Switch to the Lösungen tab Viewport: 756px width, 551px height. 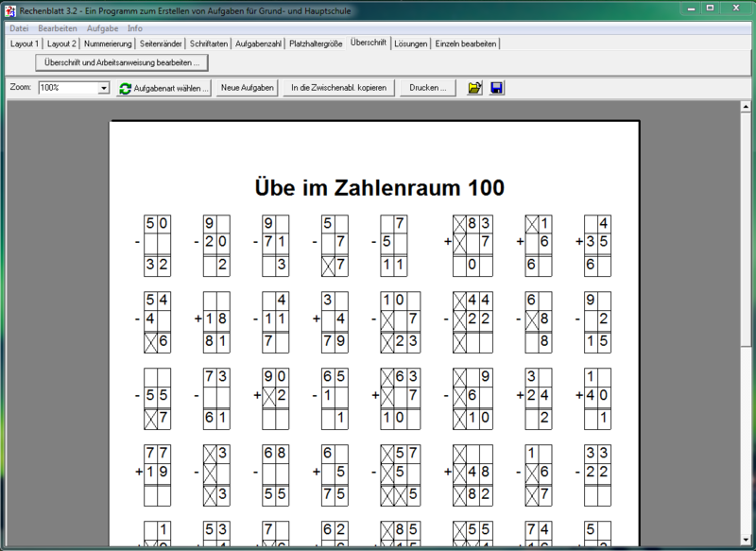(411, 43)
